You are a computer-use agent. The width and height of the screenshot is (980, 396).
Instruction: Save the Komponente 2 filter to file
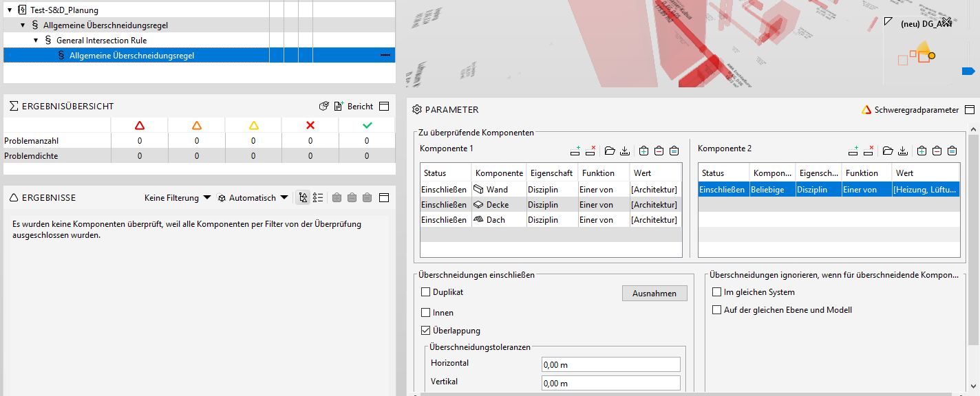(903, 151)
